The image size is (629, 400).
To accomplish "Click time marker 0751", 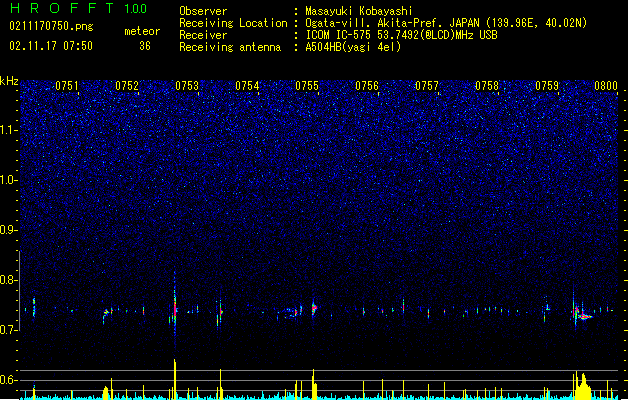I will [67, 86].
